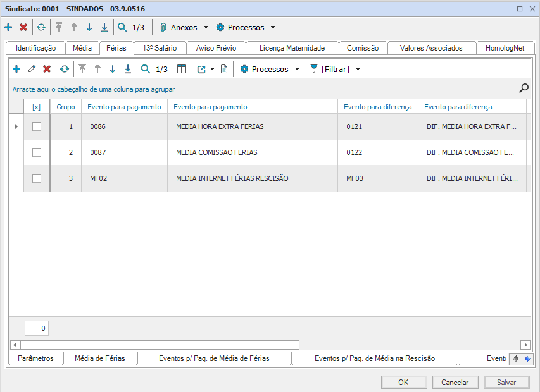Click the horizontal scrollbar below the grid

point(160,345)
